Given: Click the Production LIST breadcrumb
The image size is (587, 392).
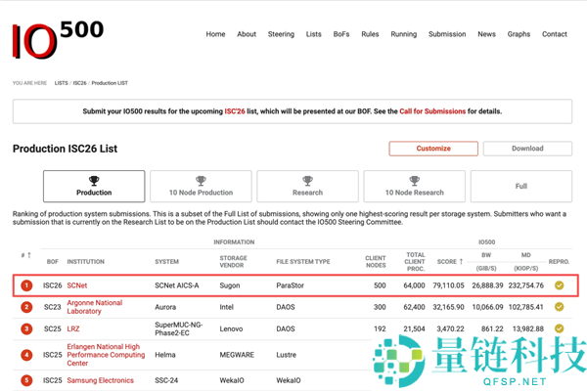Looking at the screenshot, I should point(110,83).
